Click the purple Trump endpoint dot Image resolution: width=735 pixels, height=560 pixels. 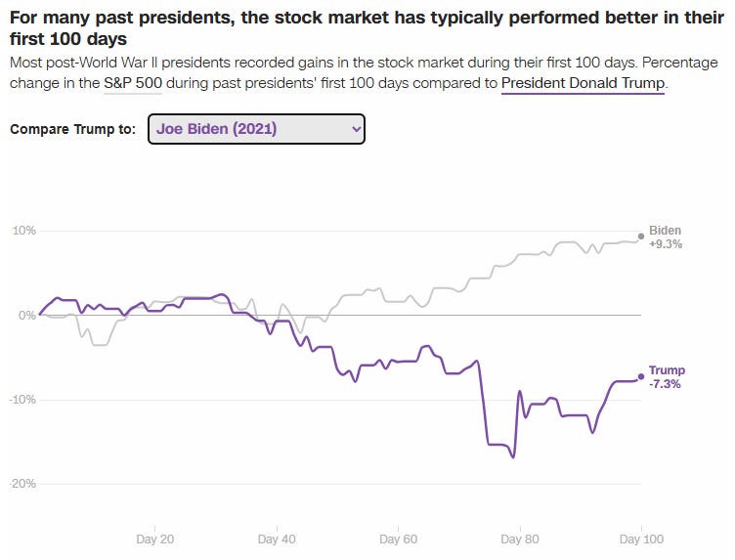[x=641, y=376]
